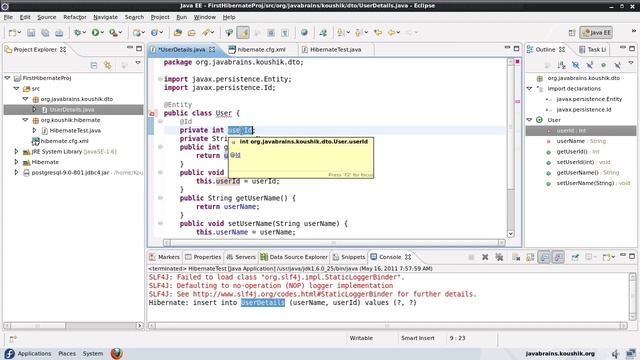Toggle Show Console on standard error change
The image size is (640, 360).
558,257
